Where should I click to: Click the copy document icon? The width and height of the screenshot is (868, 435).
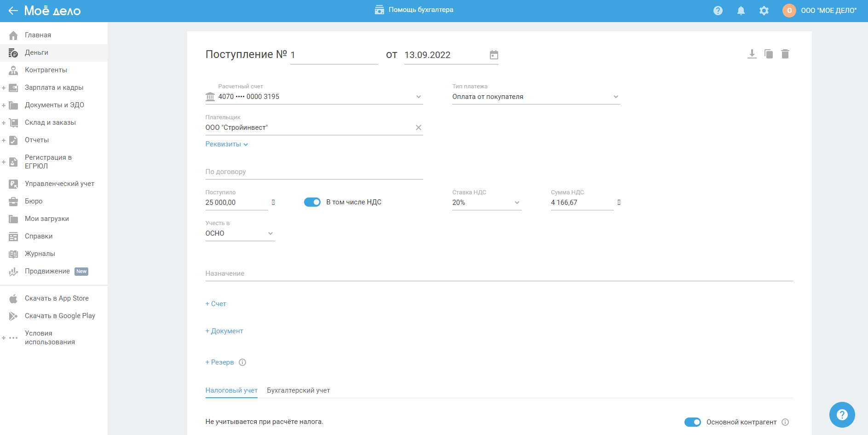point(768,54)
